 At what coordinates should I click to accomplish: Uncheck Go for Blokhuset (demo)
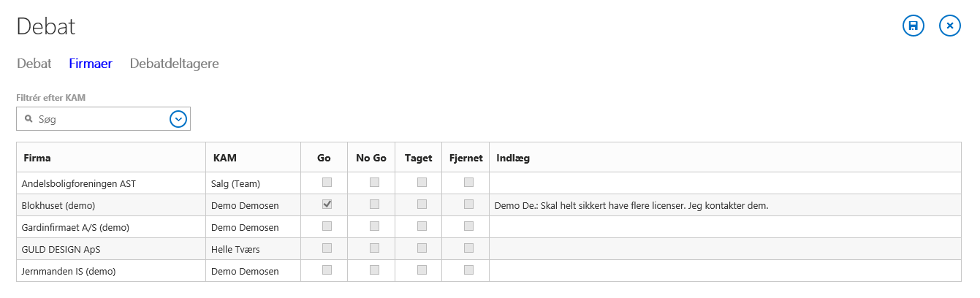click(327, 205)
